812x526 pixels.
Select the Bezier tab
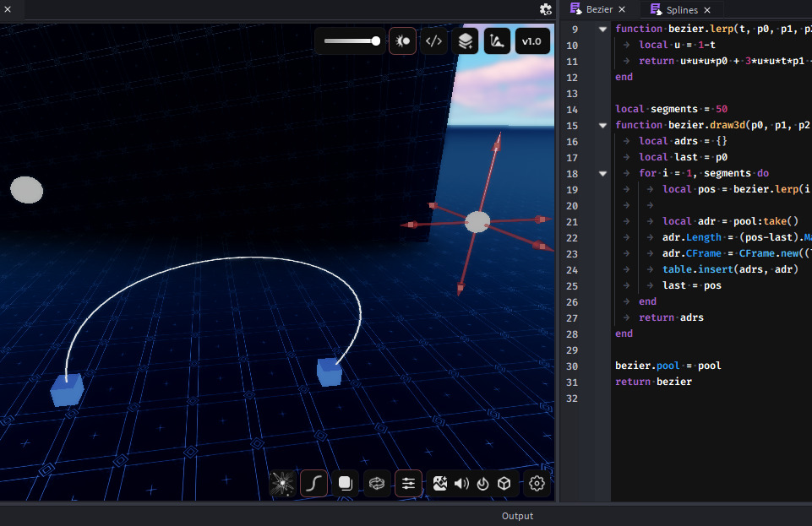coord(599,9)
